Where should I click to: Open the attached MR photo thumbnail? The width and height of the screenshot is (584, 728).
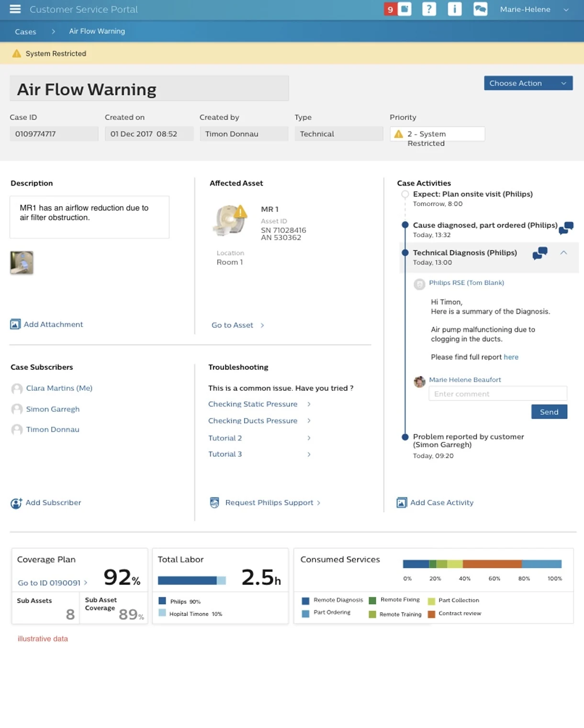pyautogui.click(x=22, y=263)
